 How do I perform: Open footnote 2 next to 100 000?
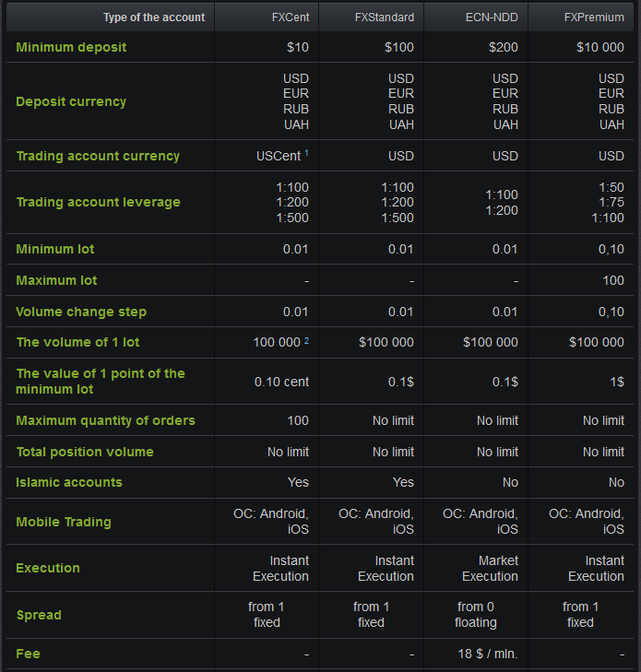coord(306,341)
